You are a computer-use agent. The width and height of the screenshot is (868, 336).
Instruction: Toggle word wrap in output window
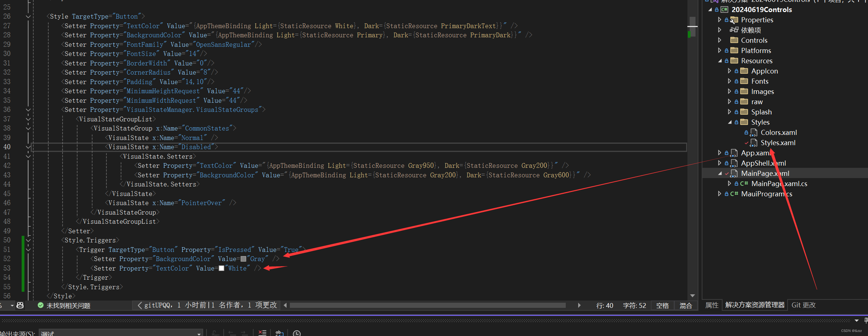point(279,333)
